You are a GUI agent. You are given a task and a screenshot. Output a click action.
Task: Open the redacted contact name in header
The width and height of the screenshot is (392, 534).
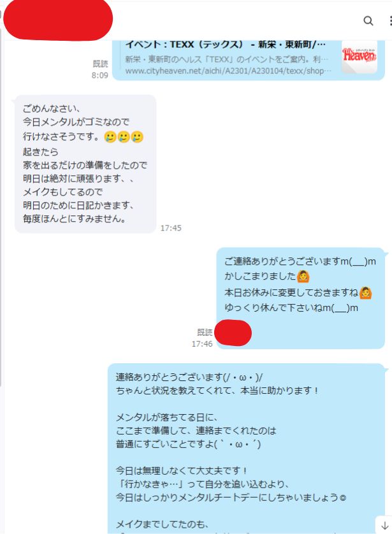[58, 20]
